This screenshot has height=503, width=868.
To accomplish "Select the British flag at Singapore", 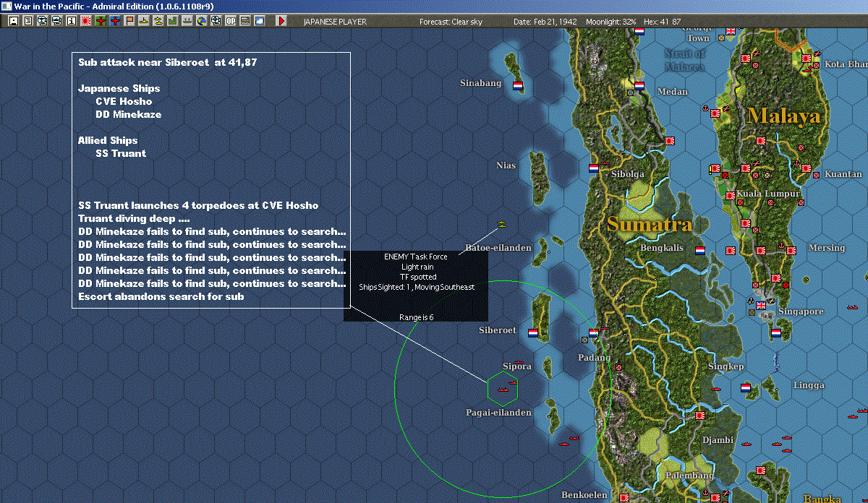I will click(761, 306).
